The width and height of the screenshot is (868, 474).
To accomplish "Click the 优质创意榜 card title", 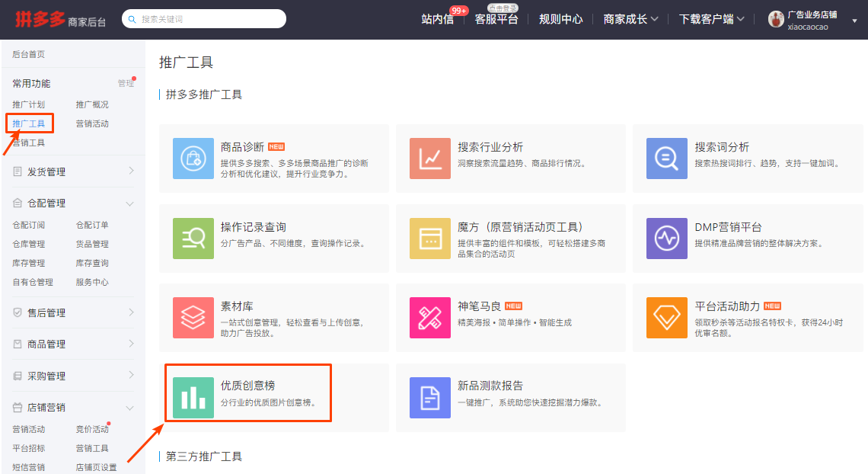I will pos(247,386).
